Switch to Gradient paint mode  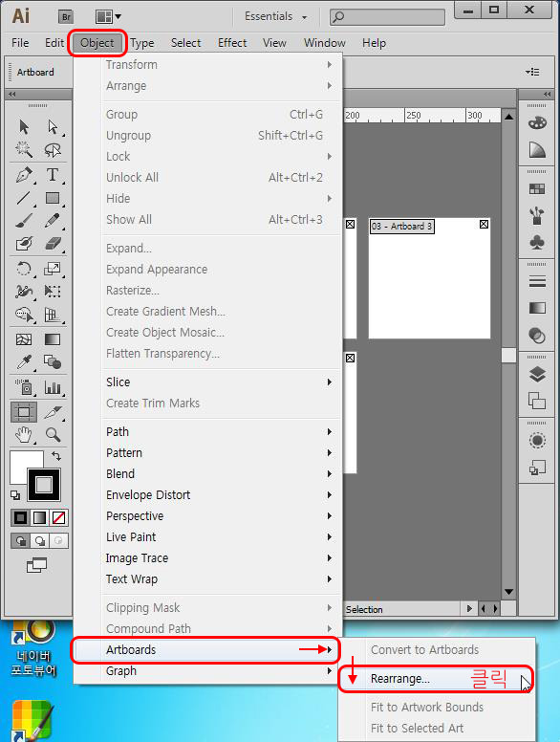[40, 517]
